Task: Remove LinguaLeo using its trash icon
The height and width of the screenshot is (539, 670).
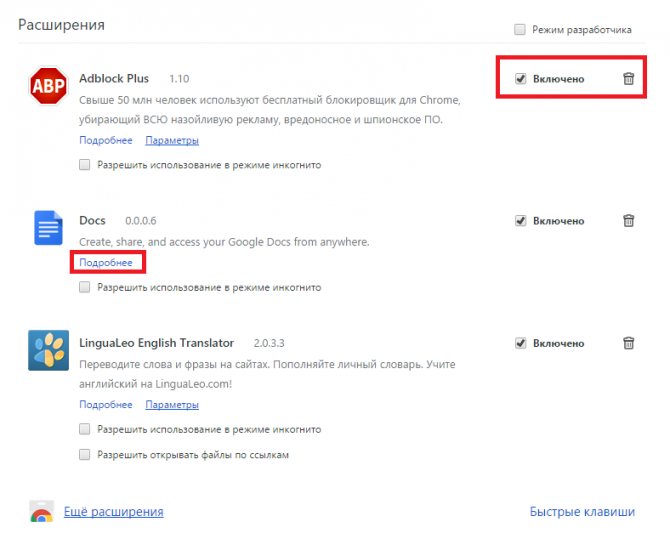Action: (x=629, y=343)
